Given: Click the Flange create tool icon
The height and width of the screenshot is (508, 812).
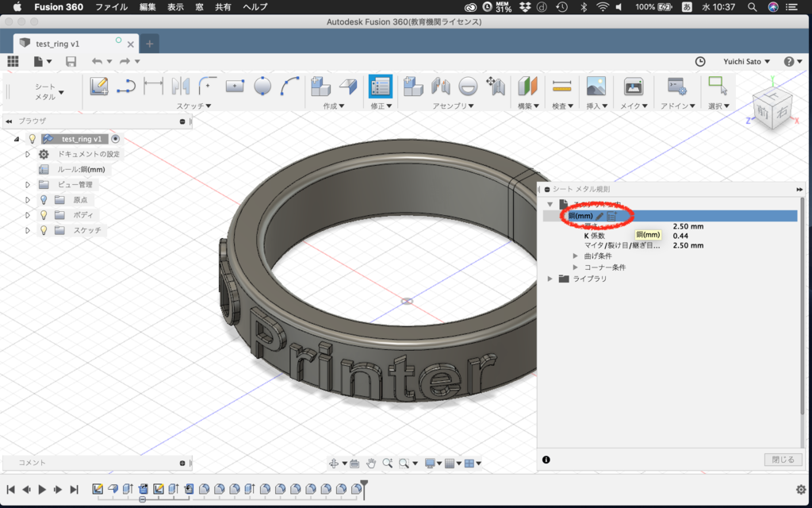Looking at the screenshot, I should (349, 87).
